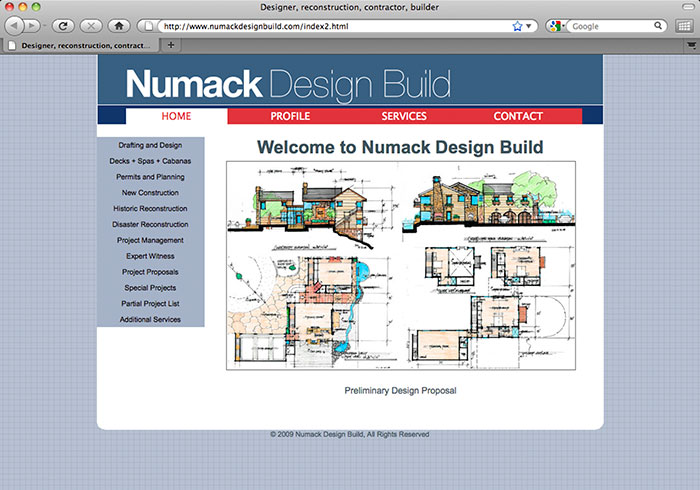Image resolution: width=700 pixels, height=490 pixels.
Task: Open the HOME navigation tab
Action: point(176,116)
